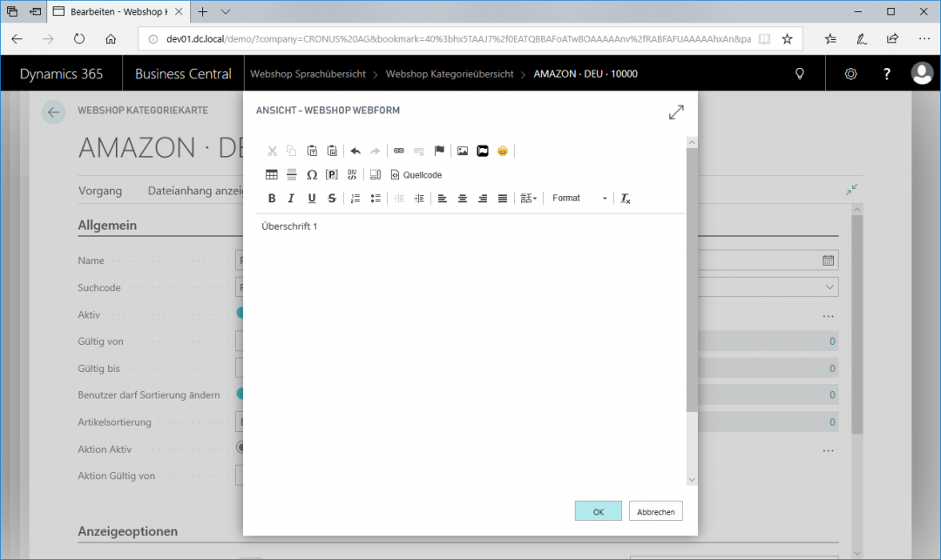Viewport: 941px width, 560px height.
Task: Open the calendar date picker icon
Action: pos(829,260)
